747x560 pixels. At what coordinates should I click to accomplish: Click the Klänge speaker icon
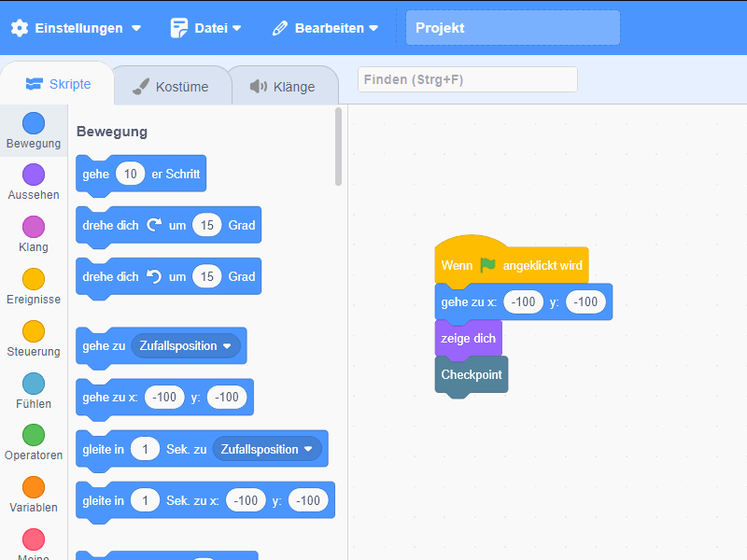[259, 86]
